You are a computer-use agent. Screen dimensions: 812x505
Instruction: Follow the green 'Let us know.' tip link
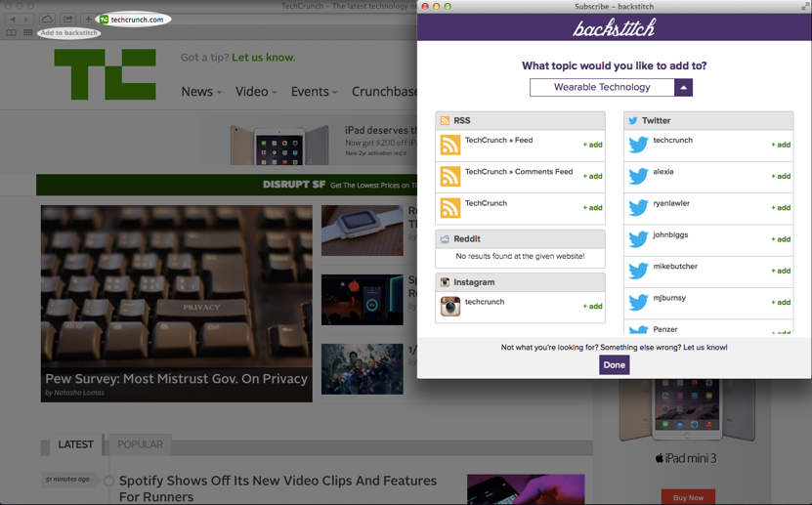tap(264, 58)
